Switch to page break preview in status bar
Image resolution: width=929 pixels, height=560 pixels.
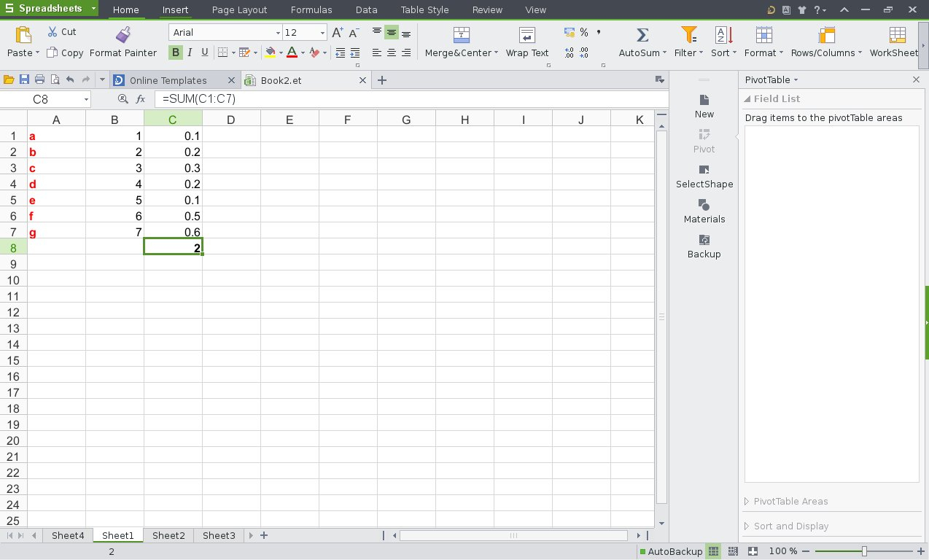pos(734,551)
